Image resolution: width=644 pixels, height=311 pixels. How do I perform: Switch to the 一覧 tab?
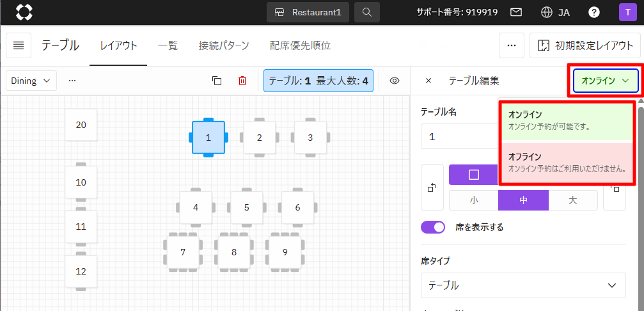point(168,45)
